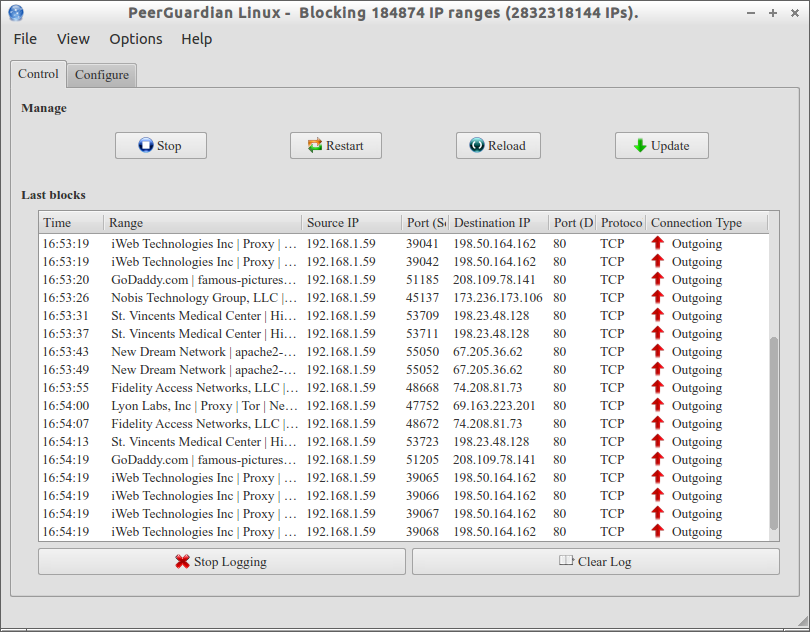Click outgoing arrow icon for port 39067 row

click(x=657, y=513)
